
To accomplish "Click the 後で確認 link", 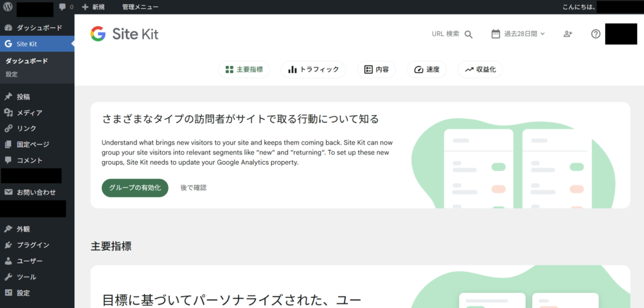I will click(x=194, y=188).
